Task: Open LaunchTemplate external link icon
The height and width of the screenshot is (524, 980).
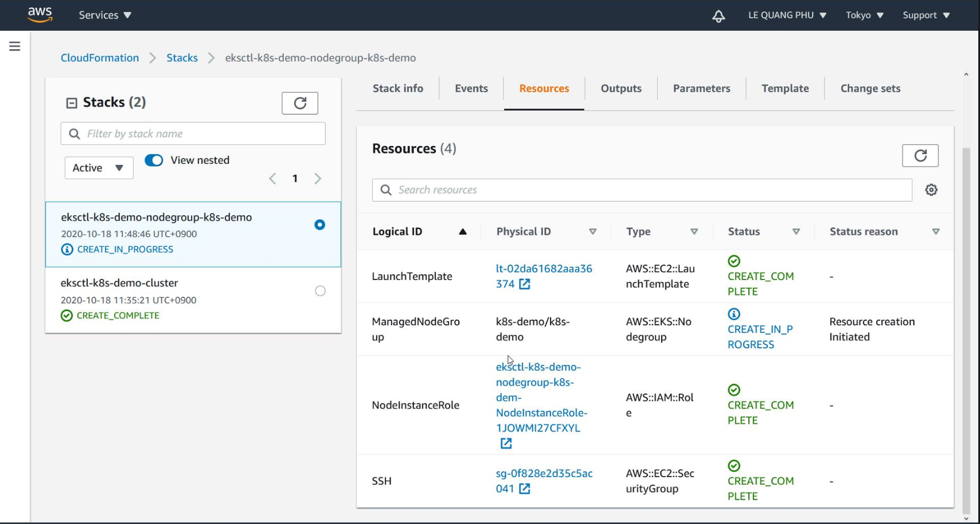Action: tap(524, 284)
